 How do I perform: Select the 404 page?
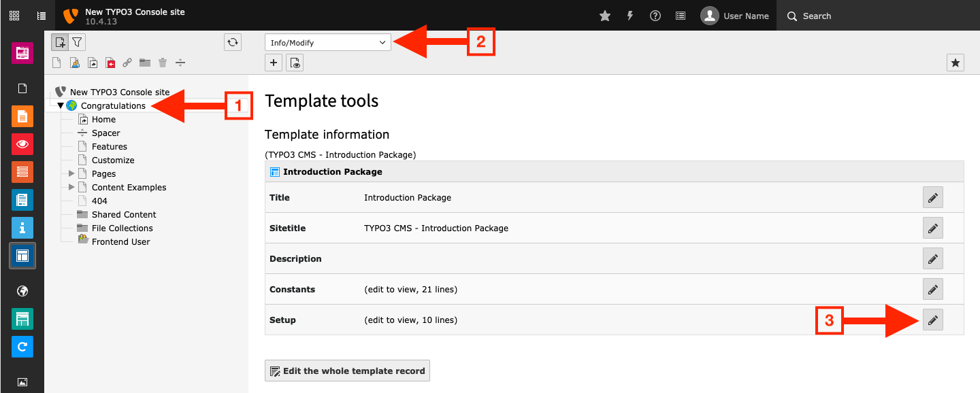[x=99, y=201]
